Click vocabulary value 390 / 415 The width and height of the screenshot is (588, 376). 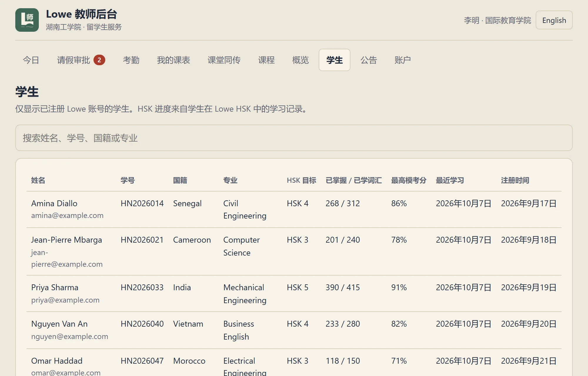[343, 287]
